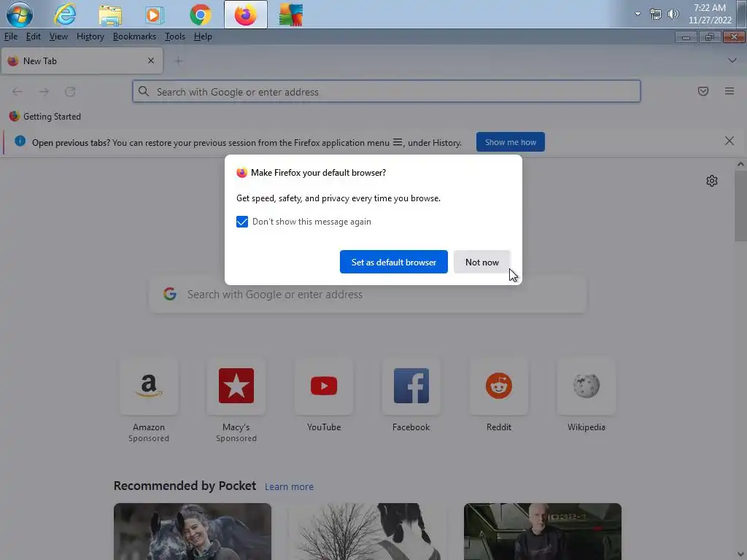Image resolution: width=747 pixels, height=560 pixels.
Task: Launch Google Chrome from the taskbar
Action: click(201, 15)
